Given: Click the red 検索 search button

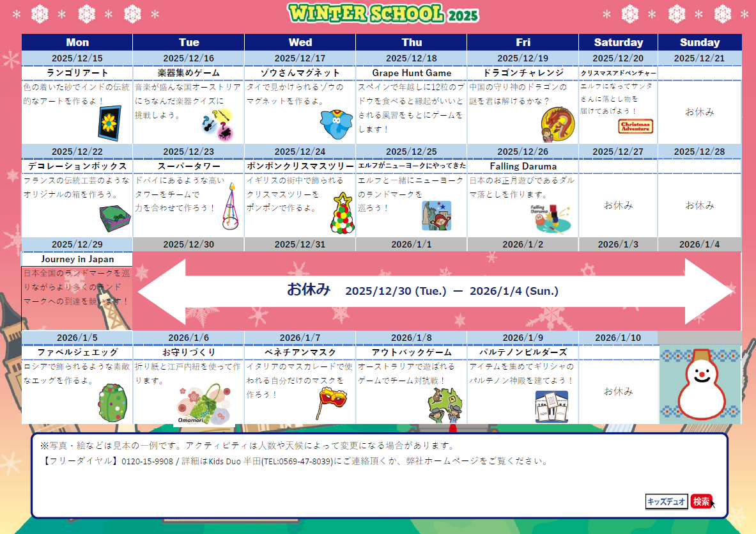Looking at the screenshot, I should pos(701,501).
